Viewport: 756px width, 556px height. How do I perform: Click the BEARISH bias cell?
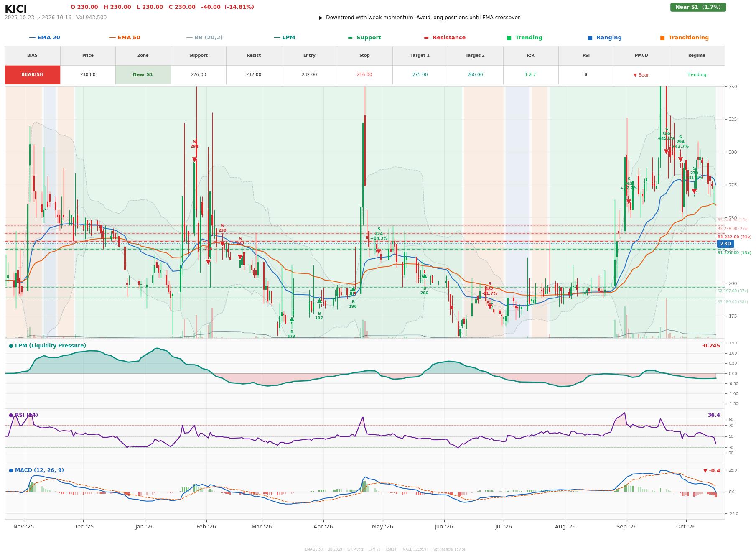tap(33, 75)
